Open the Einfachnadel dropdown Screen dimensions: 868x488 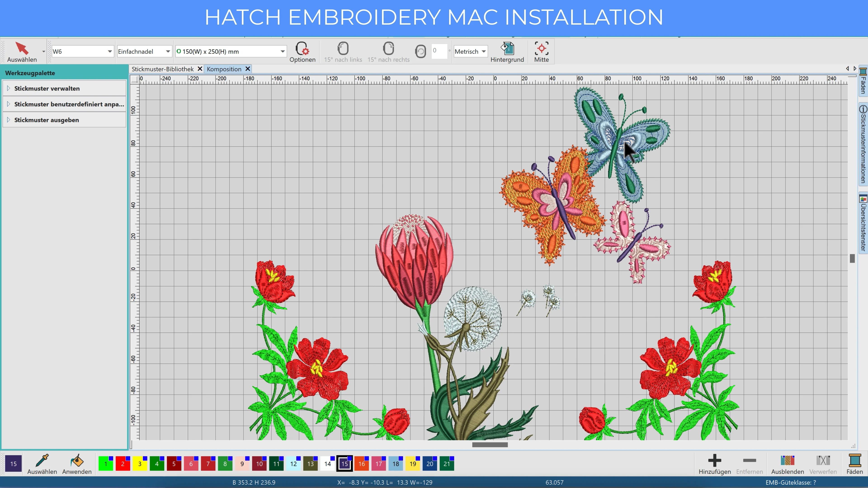point(167,52)
